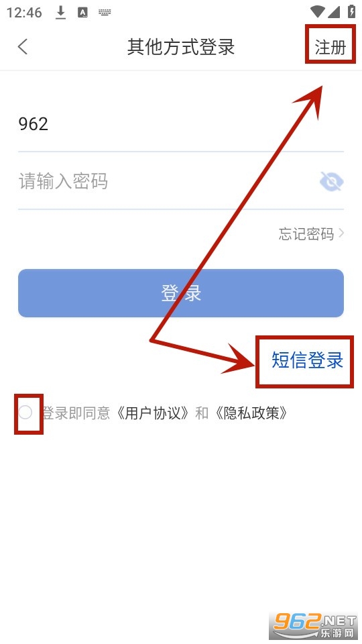
Task: Switch to 短信登录 SMS login
Action: (308, 360)
